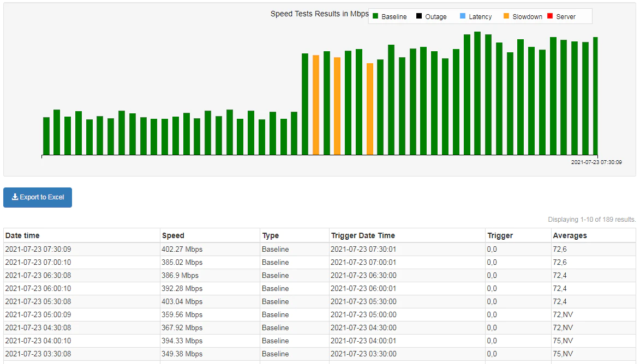
Task: Sort table by Speed column header
Action: [173, 235]
